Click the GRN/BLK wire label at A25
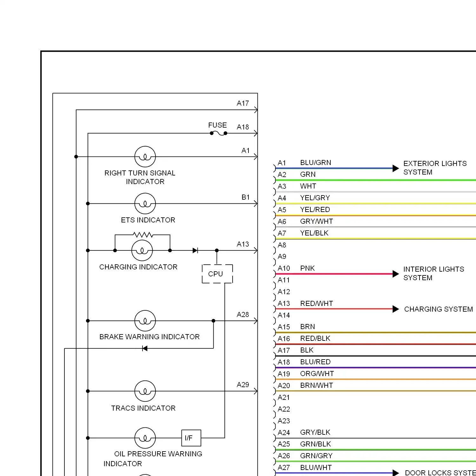The width and height of the screenshot is (476, 476). 315,444
